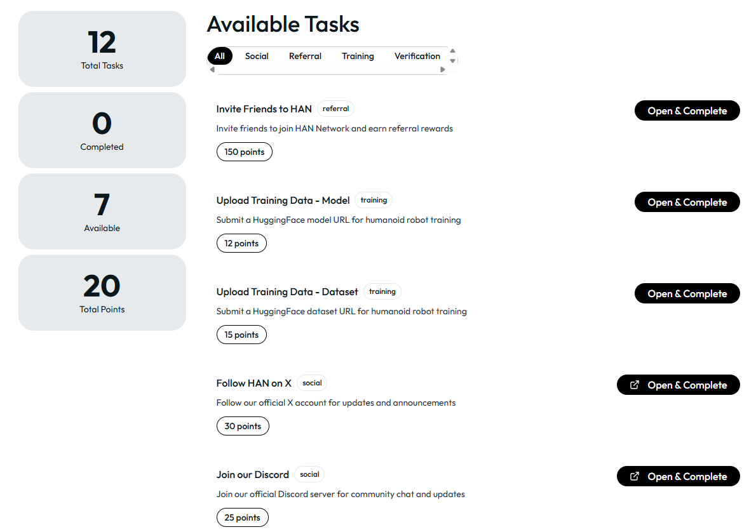
Task: Click the Total Tasks stat card
Action: 102,49
